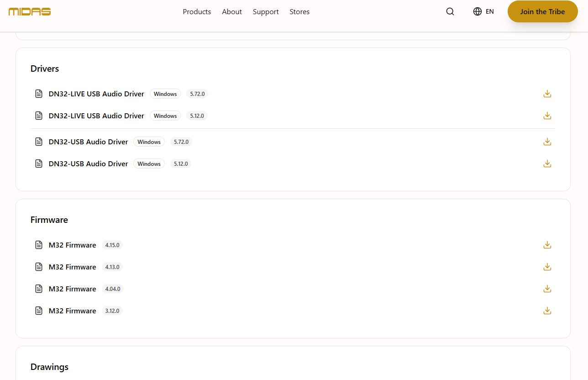Click the Join the Tribe button
This screenshot has height=380, width=588.
coord(542,11)
